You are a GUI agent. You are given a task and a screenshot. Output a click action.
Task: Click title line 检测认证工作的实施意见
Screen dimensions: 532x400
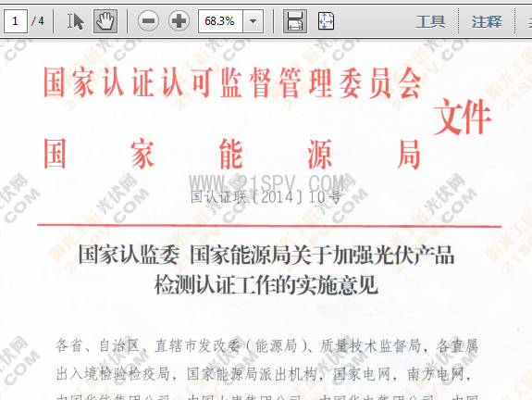click(x=266, y=284)
